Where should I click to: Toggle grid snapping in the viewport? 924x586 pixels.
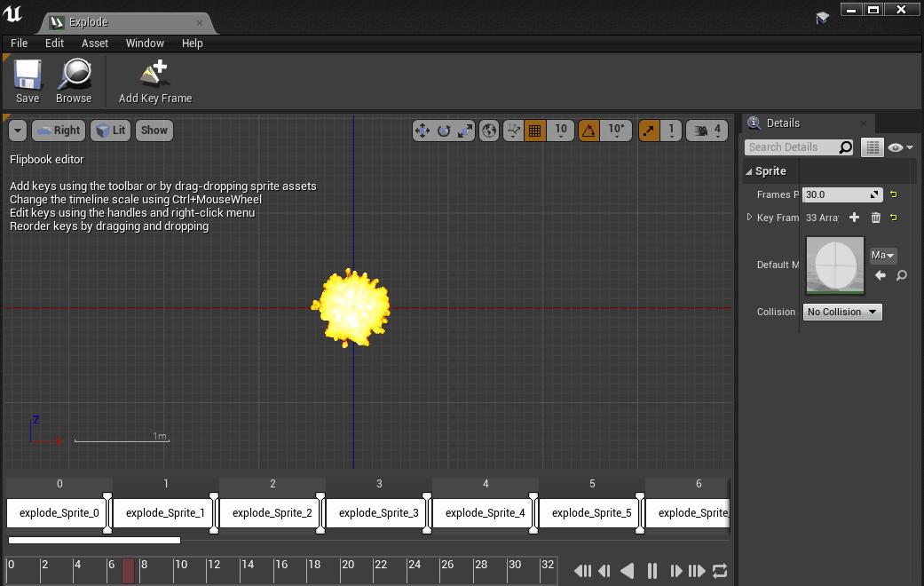coord(535,131)
